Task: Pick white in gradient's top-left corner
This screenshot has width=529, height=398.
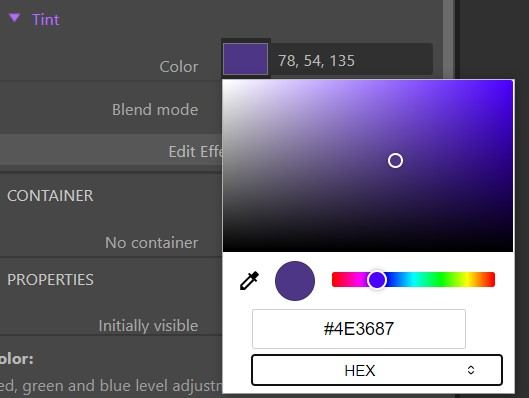Action: [x=225, y=82]
